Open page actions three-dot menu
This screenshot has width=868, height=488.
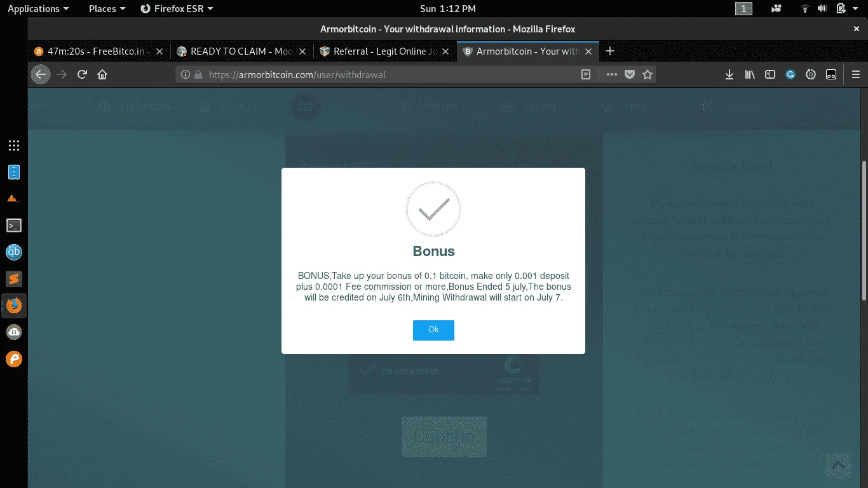[x=611, y=74]
